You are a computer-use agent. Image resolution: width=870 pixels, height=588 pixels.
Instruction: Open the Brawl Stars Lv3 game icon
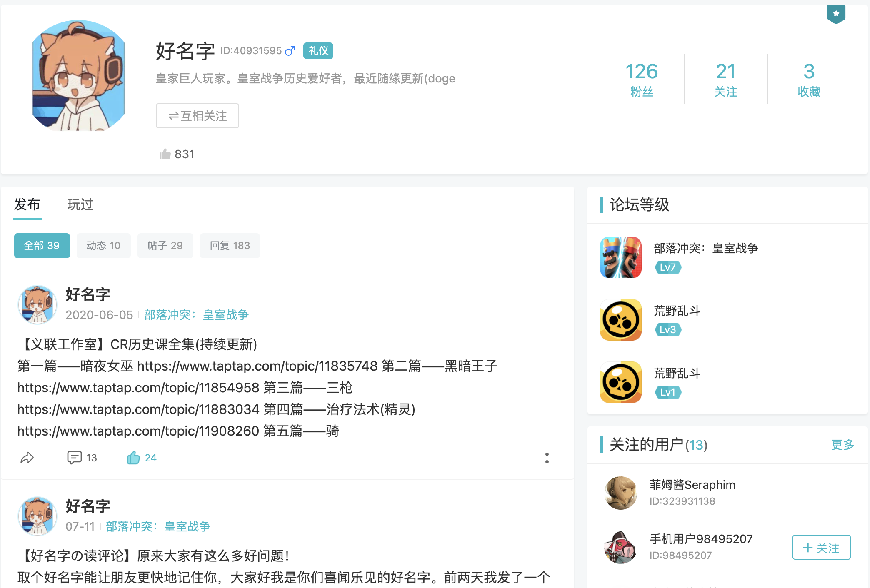click(620, 320)
